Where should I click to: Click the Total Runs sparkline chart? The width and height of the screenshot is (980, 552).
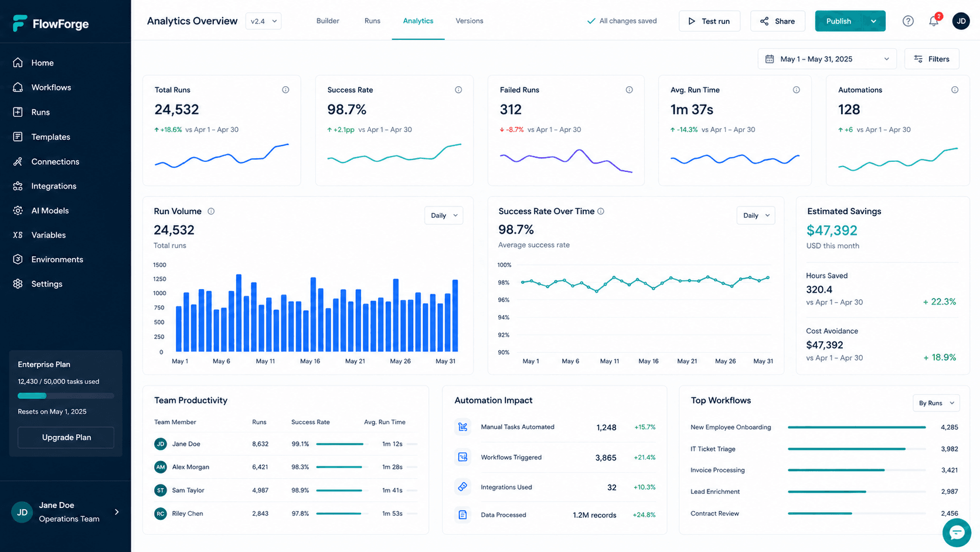[x=222, y=156]
